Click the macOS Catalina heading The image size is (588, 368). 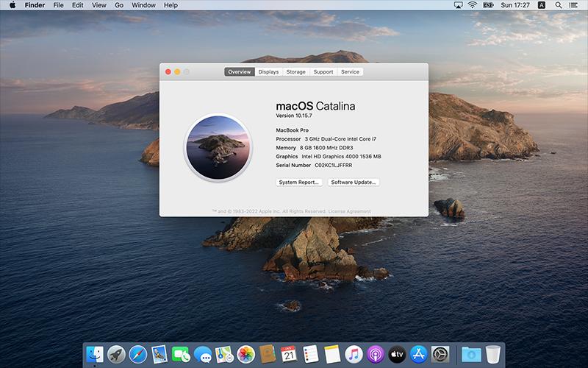click(315, 106)
